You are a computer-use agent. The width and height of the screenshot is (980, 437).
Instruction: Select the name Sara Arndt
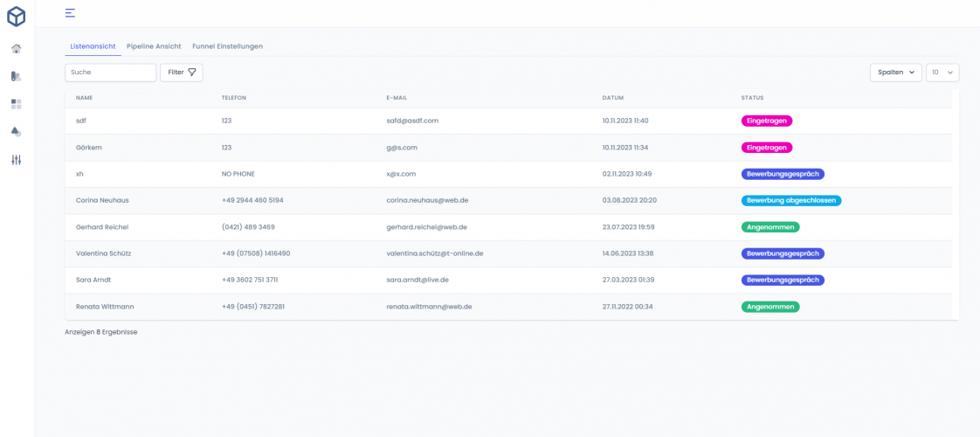(93, 280)
